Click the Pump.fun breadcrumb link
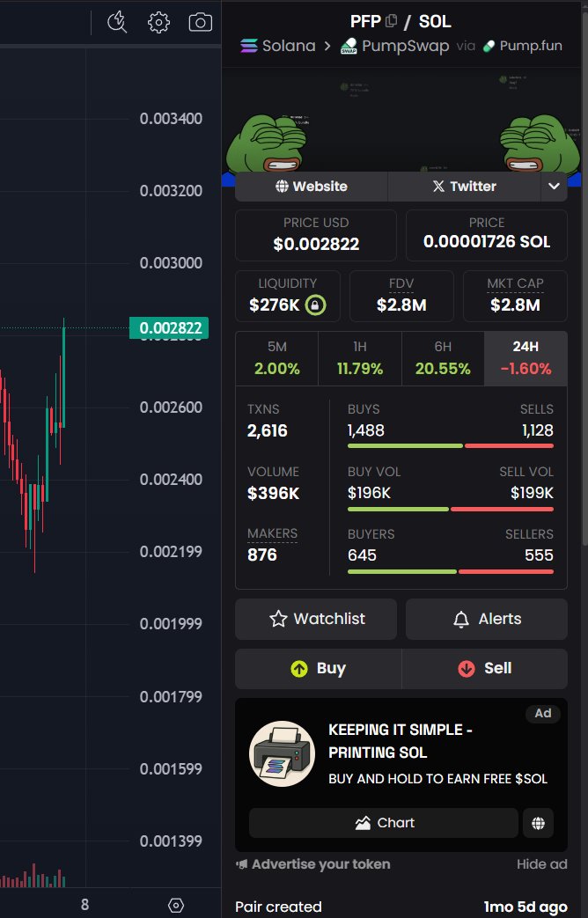This screenshot has width=588, height=918. click(x=522, y=46)
